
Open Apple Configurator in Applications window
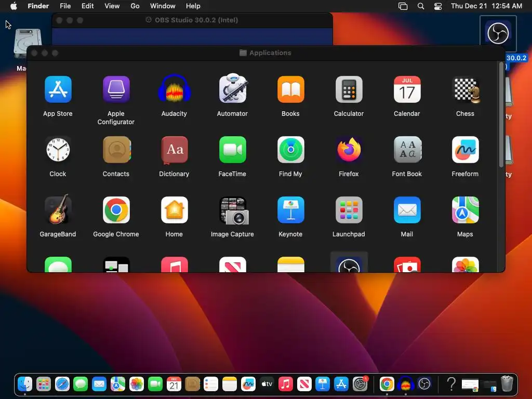coord(116,89)
